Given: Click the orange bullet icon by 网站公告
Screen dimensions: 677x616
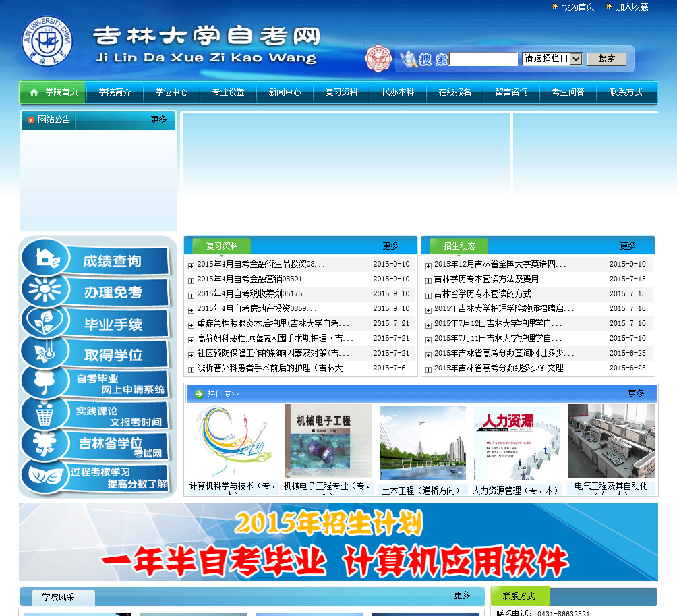Looking at the screenshot, I should click(x=31, y=120).
